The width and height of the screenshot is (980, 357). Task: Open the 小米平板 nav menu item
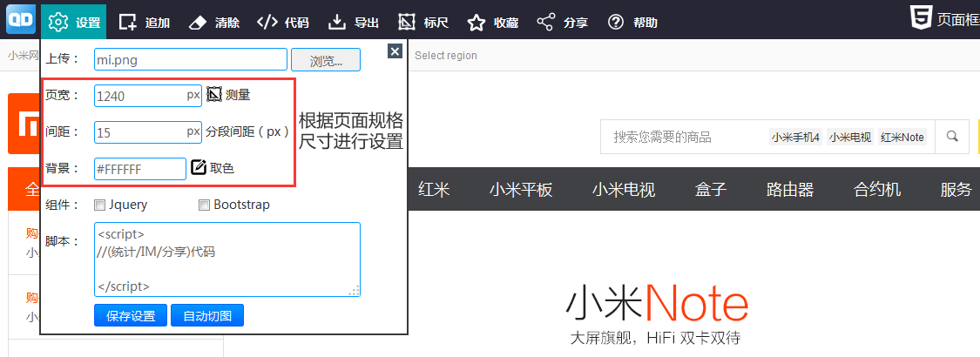tap(521, 190)
